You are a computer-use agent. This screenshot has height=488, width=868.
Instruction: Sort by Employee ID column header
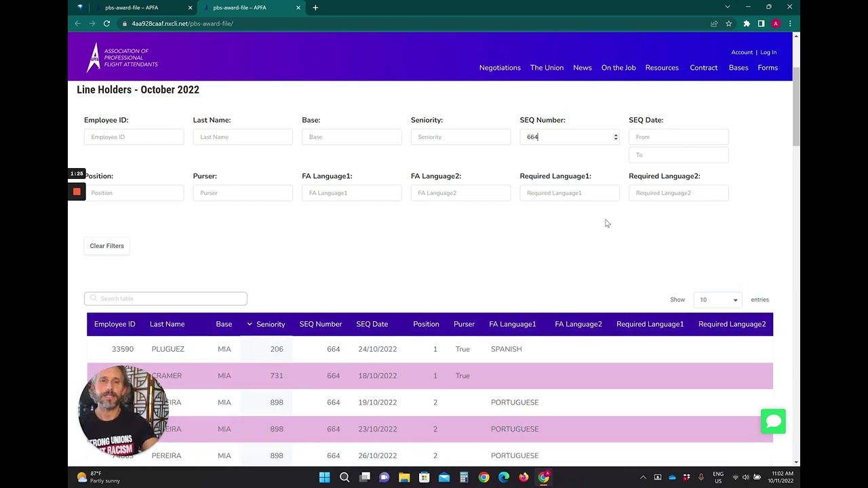pyautogui.click(x=115, y=324)
